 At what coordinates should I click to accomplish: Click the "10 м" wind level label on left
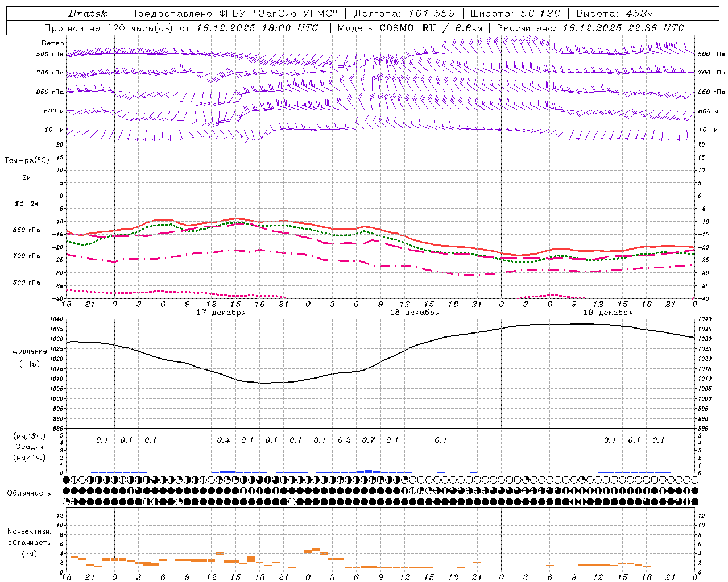[x=53, y=130]
